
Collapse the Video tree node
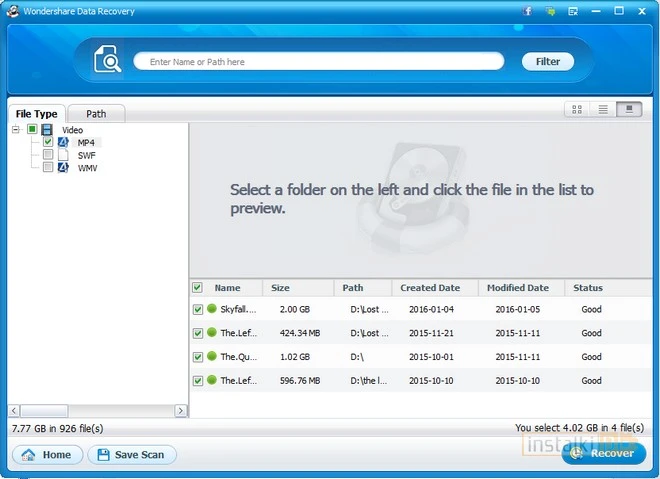click(16, 129)
